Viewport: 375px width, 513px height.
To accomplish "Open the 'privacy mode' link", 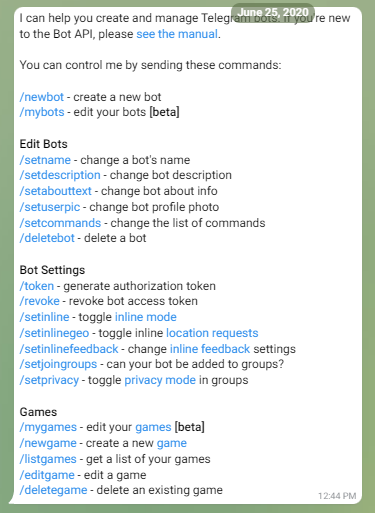I will (x=160, y=380).
